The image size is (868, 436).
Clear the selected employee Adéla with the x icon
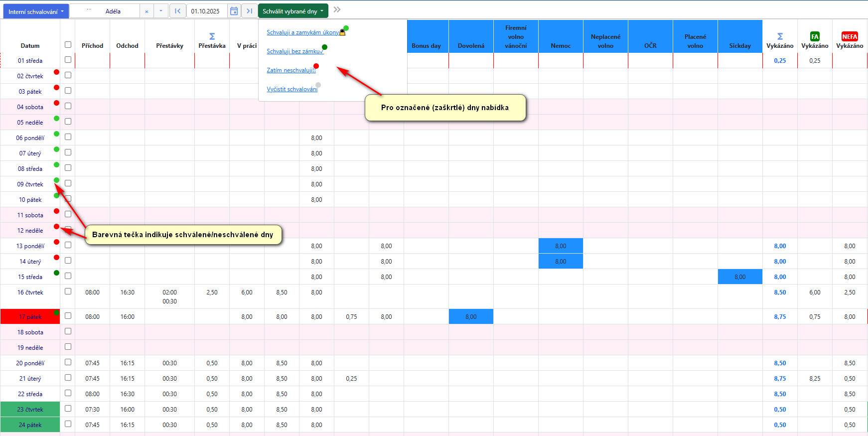(x=146, y=11)
